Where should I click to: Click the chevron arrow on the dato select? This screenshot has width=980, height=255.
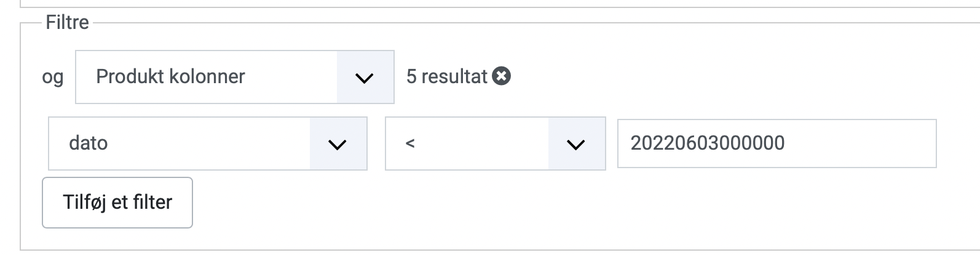coord(338,144)
